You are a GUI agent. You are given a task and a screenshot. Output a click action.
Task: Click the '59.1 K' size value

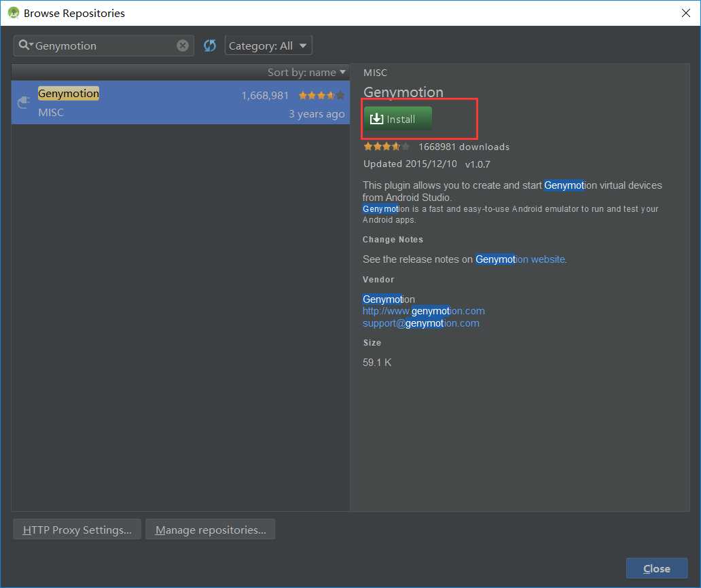pos(377,363)
